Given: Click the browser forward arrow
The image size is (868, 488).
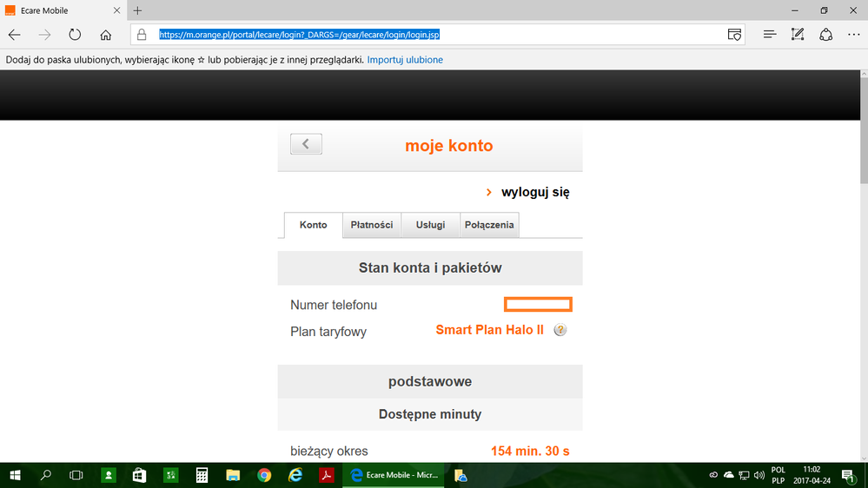Looking at the screenshot, I should point(44,35).
